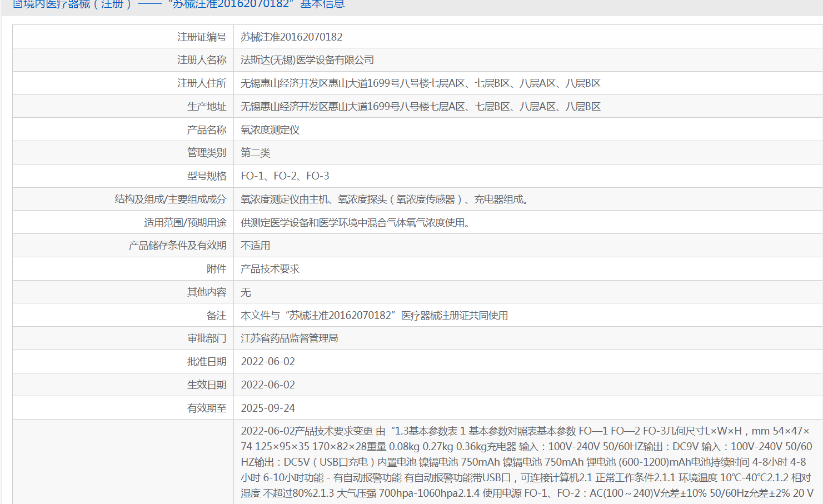Select the value 无 in the 其他内容 row
This screenshot has width=823, height=504.
click(x=246, y=292)
